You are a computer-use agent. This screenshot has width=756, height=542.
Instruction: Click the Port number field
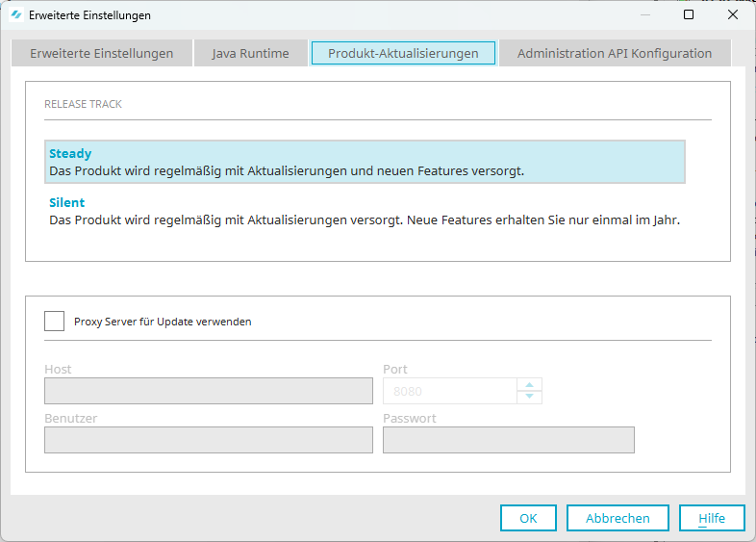point(449,391)
